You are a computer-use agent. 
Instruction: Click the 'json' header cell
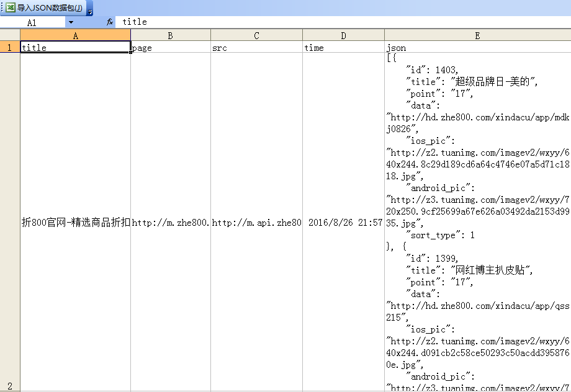tap(477, 48)
